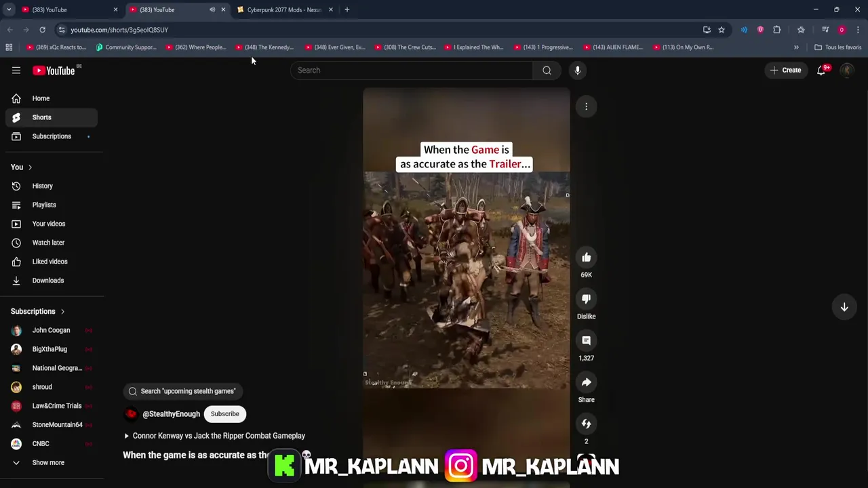Reload the page in Chrome

pos(42,30)
